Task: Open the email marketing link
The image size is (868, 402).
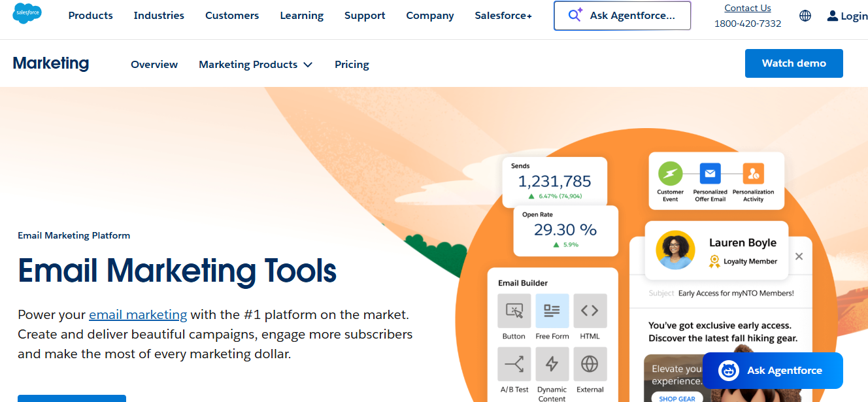Action: pos(137,314)
